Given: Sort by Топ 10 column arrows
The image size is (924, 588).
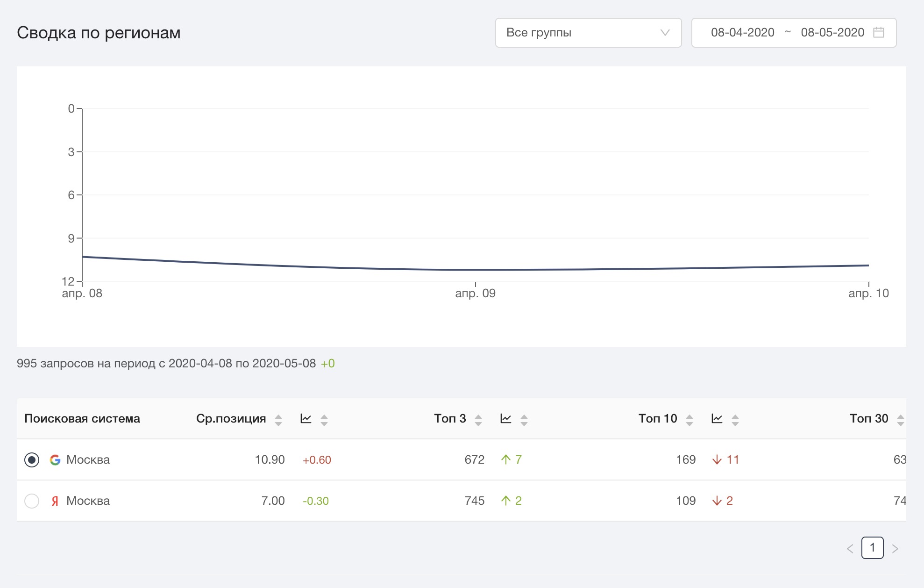Looking at the screenshot, I should pyautogui.click(x=689, y=420).
